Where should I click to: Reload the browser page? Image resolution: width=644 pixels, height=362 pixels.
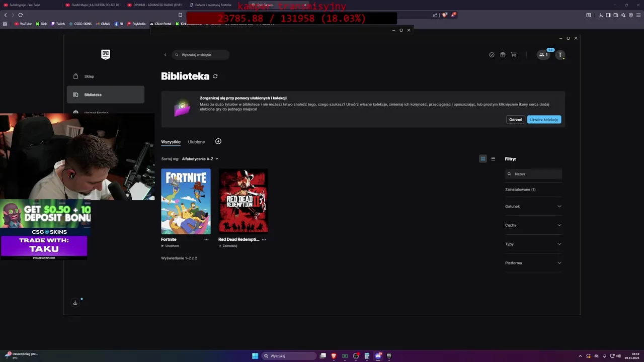[x=21, y=15]
